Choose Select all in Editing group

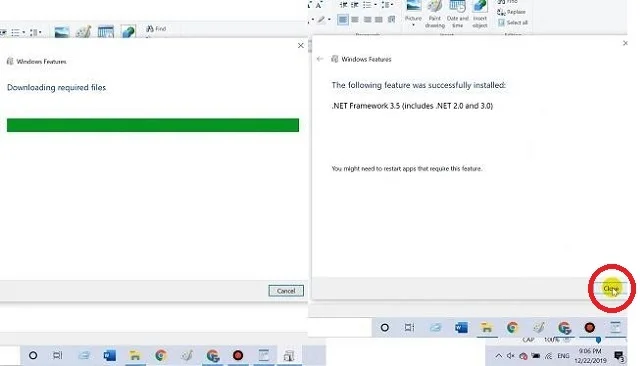coord(513,22)
